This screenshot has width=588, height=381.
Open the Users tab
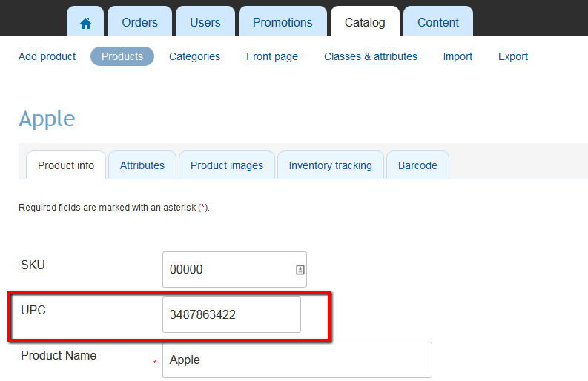(205, 22)
